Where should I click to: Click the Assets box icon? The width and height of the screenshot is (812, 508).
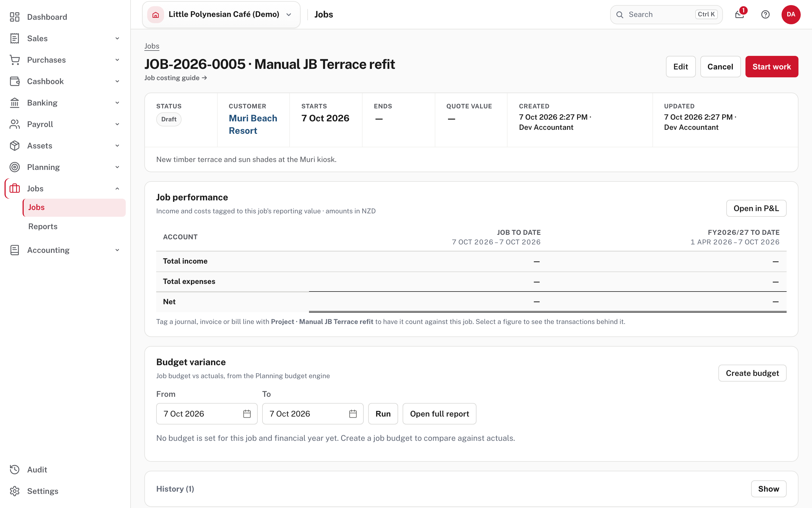pos(14,145)
